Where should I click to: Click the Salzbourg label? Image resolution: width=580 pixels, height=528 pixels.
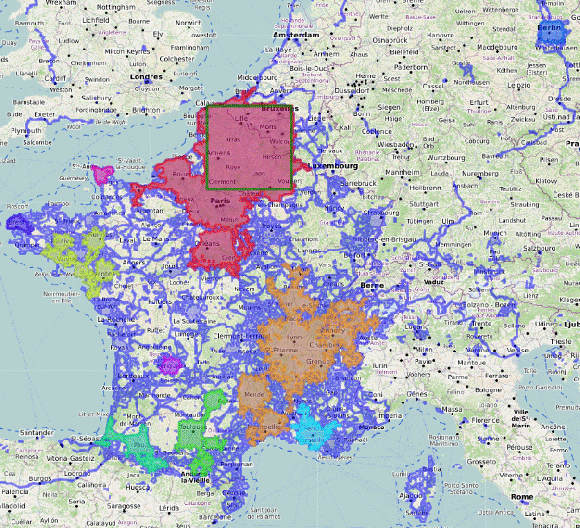[539, 248]
